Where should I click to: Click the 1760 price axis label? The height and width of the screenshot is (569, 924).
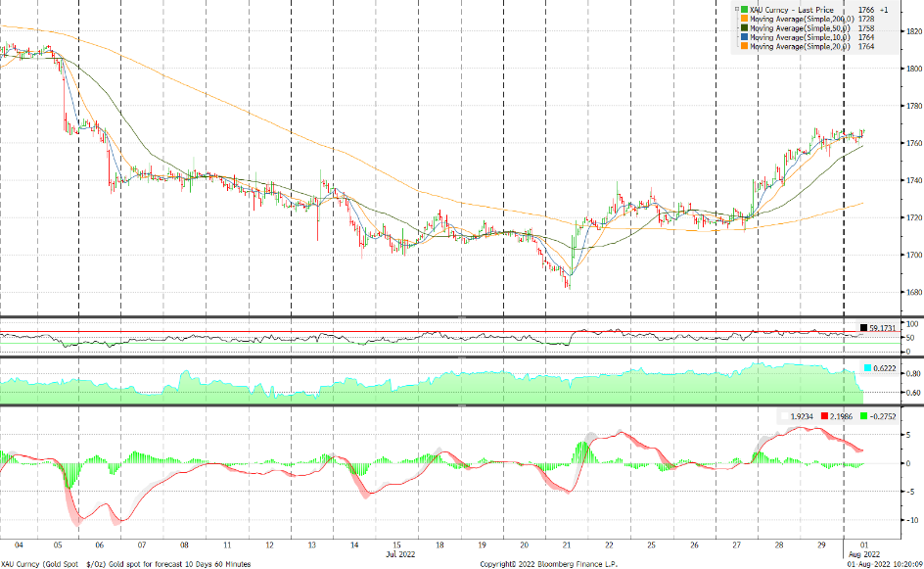pyautogui.click(x=914, y=143)
